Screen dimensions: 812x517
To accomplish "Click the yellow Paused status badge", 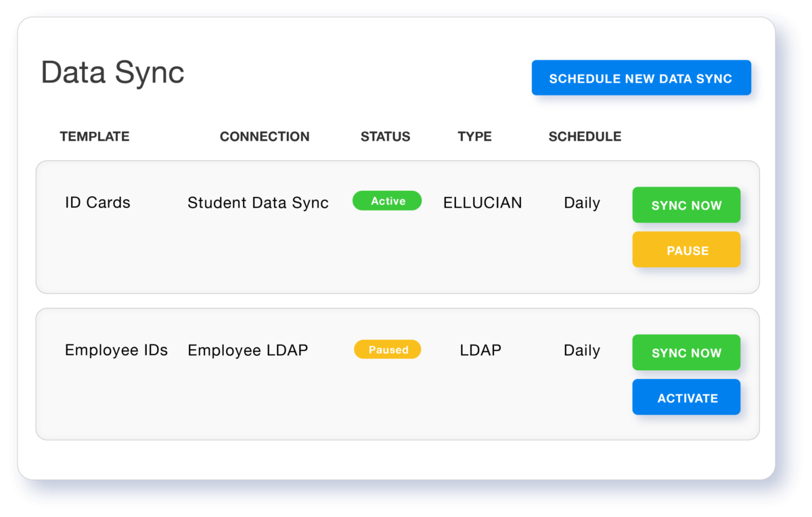I will point(388,350).
